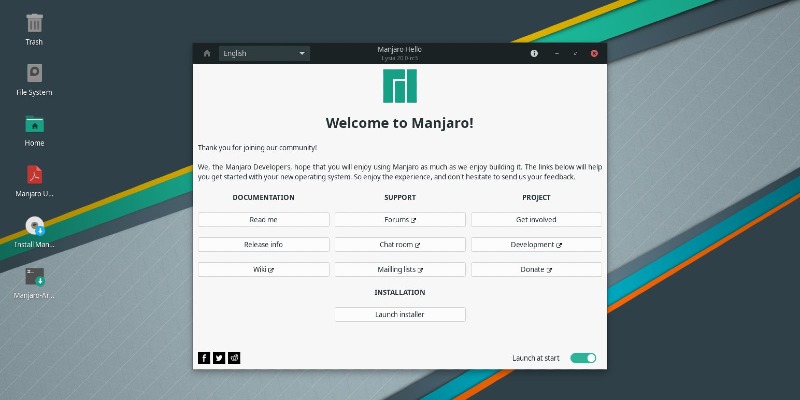Screen dimensions: 800x400
Task: Open the Twitter social icon
Action: point(219,358)
